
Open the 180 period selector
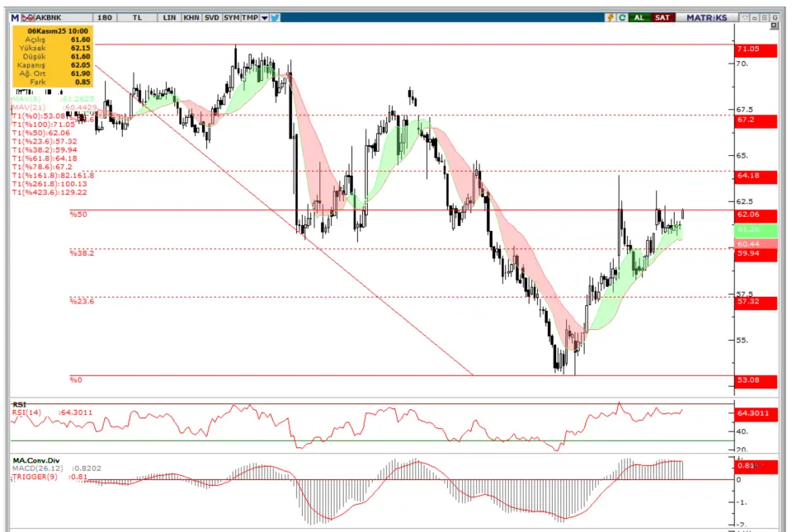(x=105, y=17)
